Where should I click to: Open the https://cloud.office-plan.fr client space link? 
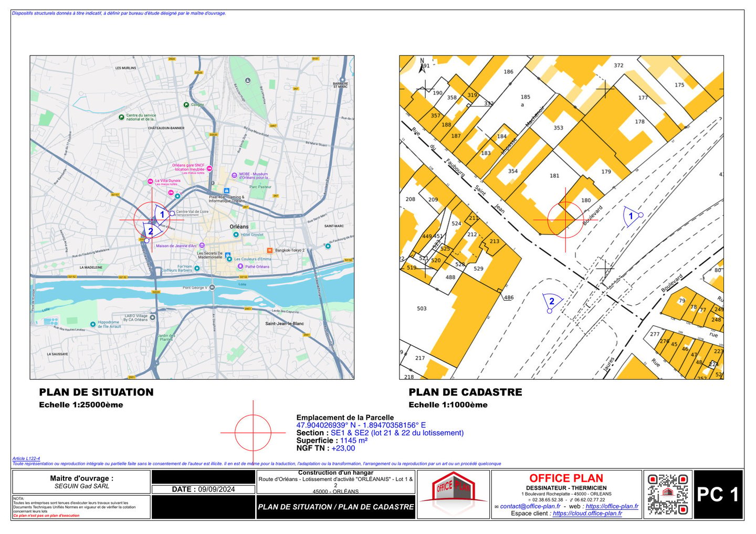pyautogui.click(x=587, y=514)
